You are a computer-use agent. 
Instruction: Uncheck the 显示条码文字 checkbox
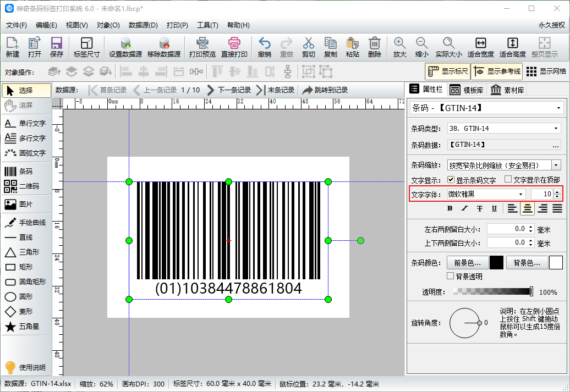(x=451, y=180)
